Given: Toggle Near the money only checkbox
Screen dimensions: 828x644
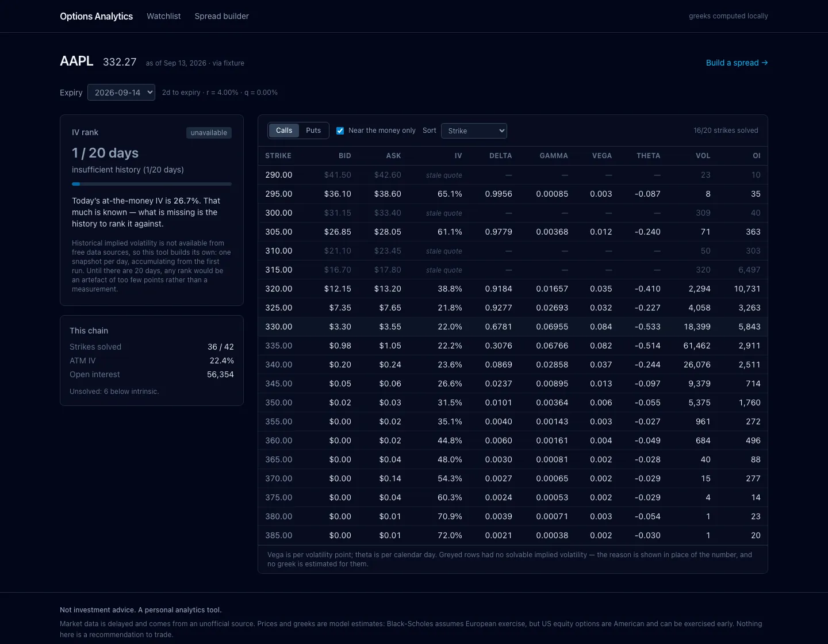Looking at the screenshot, I should 340,131.
